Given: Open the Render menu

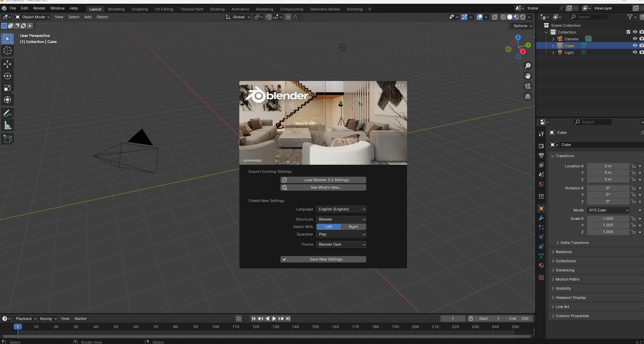Looking at the screenshot, I should click(x=39, y=8).
